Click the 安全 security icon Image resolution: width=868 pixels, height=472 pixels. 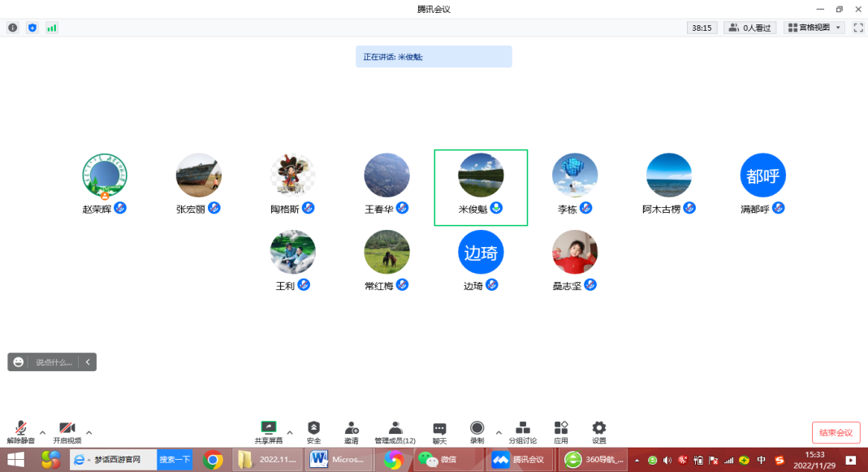tap(313, 431)
